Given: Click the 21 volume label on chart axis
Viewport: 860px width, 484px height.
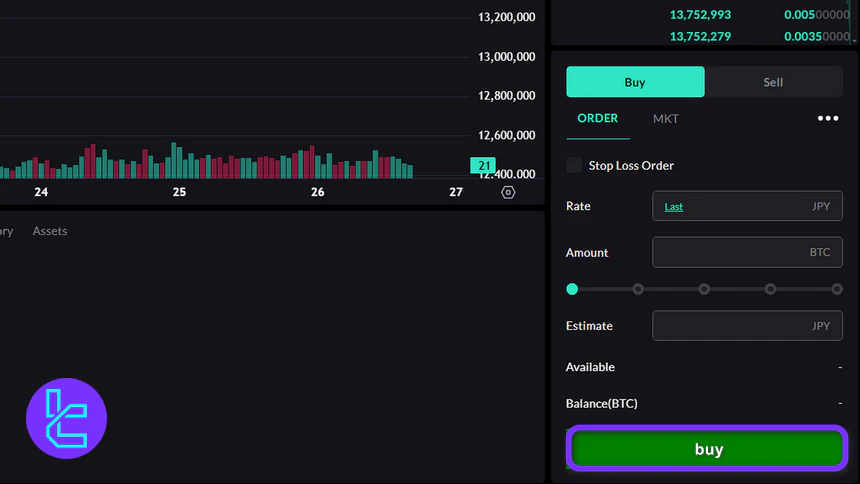Looking at the screenshot, I should [483, 165].
